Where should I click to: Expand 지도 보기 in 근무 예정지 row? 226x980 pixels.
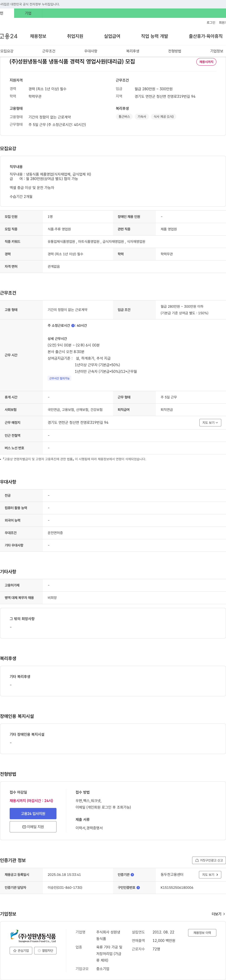pos(210,423)
